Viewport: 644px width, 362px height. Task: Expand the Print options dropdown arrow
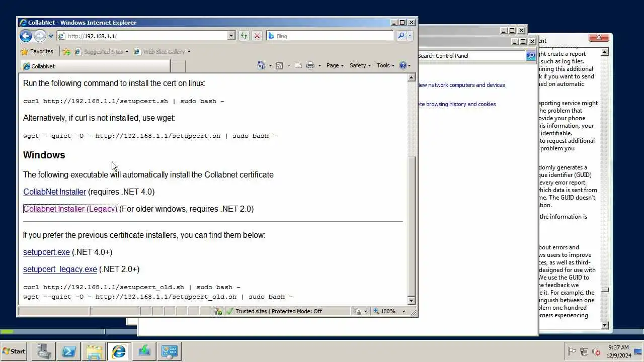pos(319,66)
